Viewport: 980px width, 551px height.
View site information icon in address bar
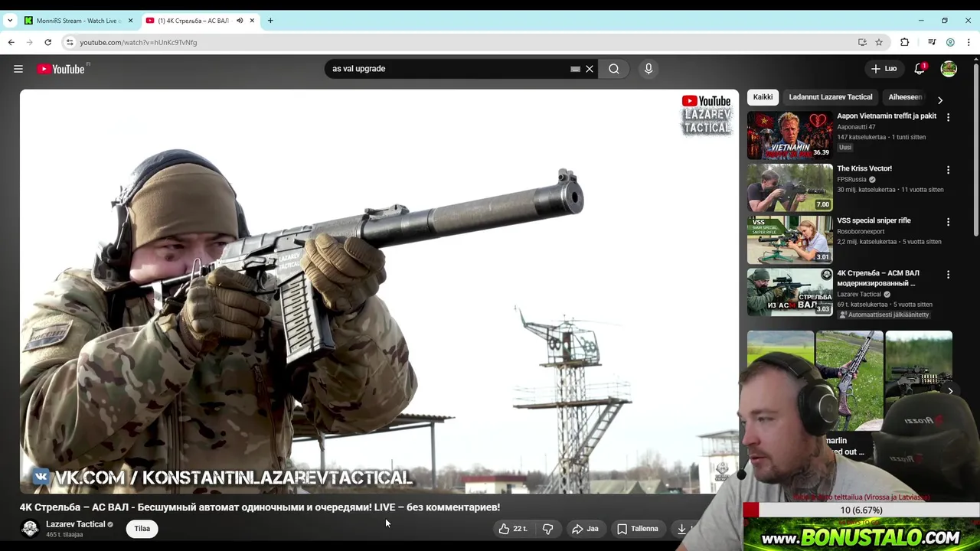70,42
